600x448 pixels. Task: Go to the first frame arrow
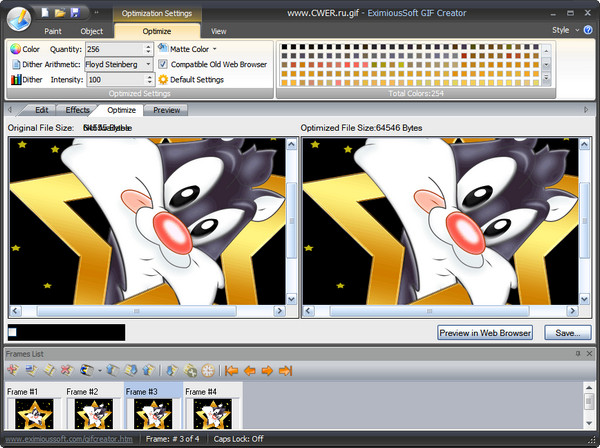tap(232, 371)
